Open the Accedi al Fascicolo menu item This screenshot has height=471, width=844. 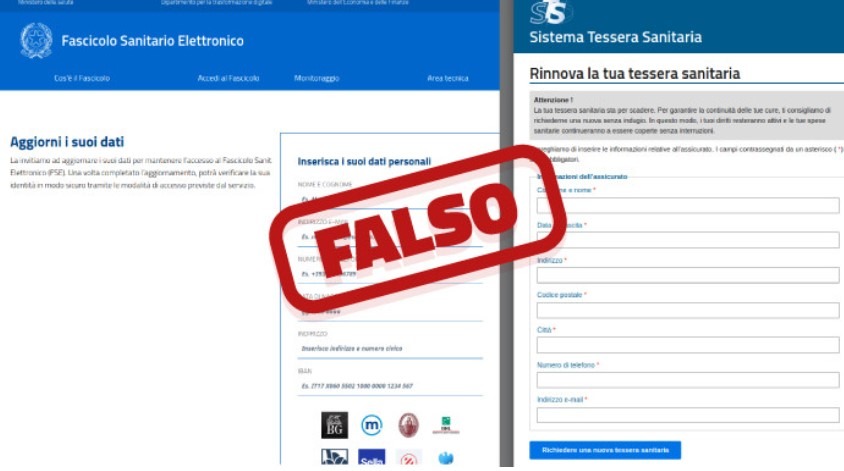click(228, 78)
